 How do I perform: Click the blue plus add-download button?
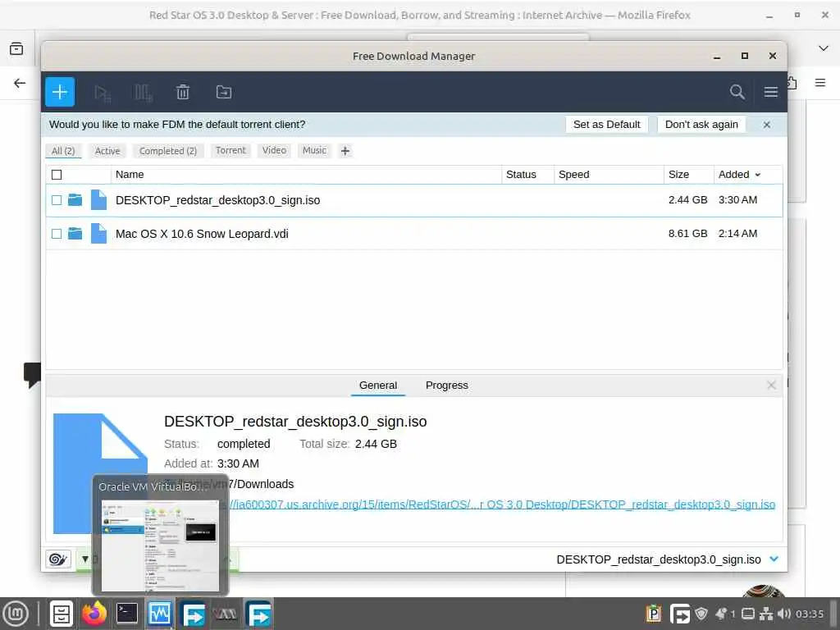click(x=60, y=92)
